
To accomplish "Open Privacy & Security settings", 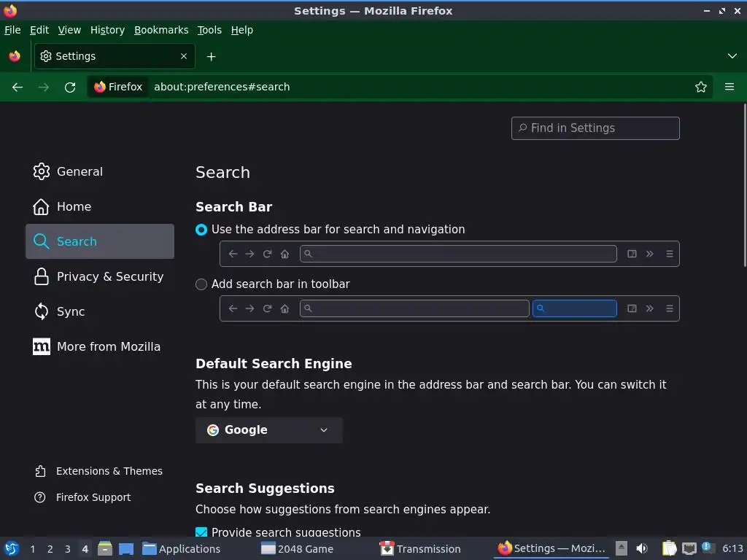I will click(100, 276).
